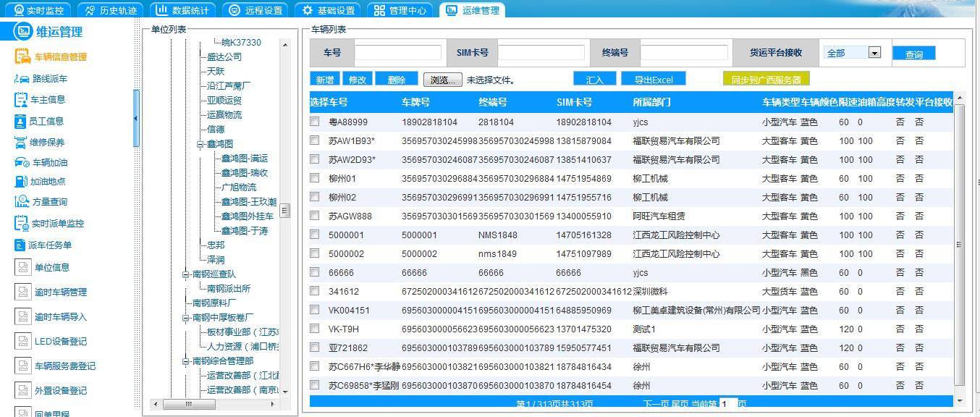This screenshot has height=417, width=980.
Task: Click the 员工信息 employee icon
Action: pyautogui.click(x=21, y=121)
